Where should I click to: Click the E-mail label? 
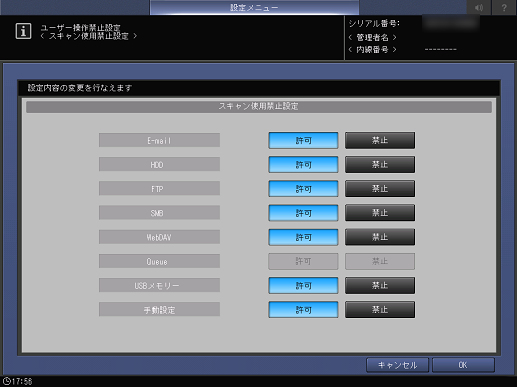159,140
